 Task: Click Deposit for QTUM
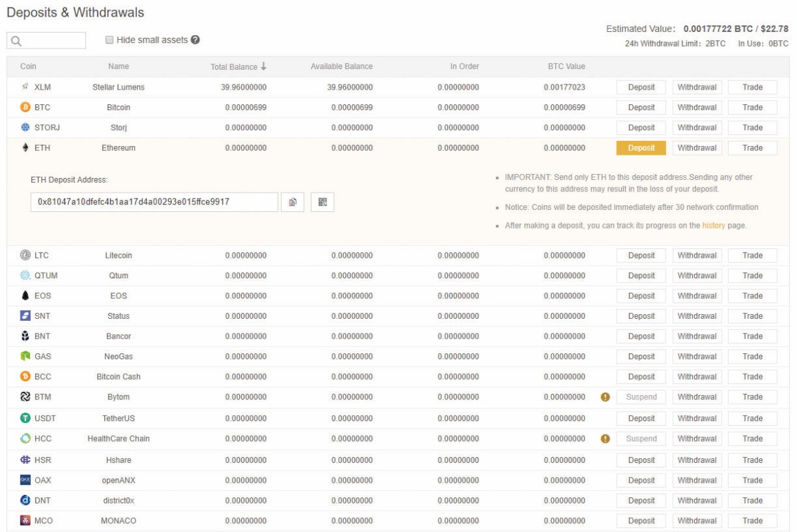[x=641, y=276]
